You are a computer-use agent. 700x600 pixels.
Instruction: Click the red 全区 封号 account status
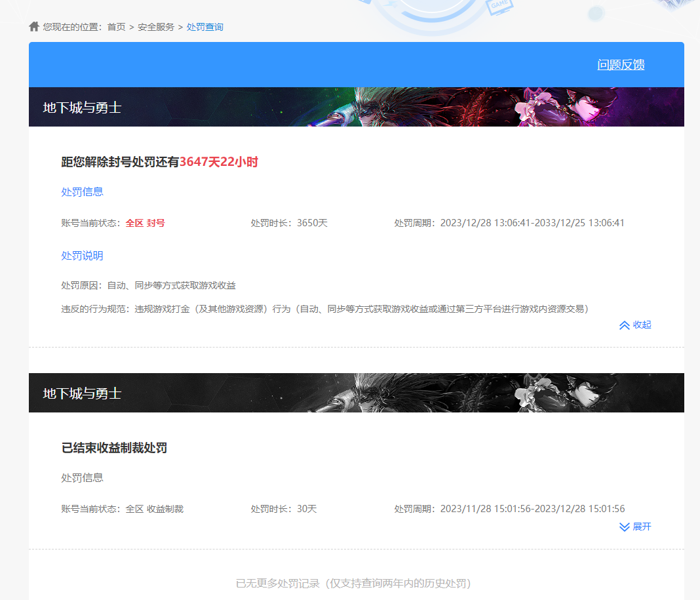pyautogui.click(x=145, y=223)
